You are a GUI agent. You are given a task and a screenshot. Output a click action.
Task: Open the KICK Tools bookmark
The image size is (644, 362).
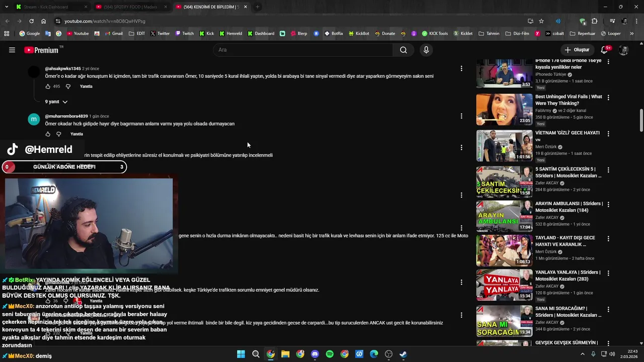(x=435, y=34)
